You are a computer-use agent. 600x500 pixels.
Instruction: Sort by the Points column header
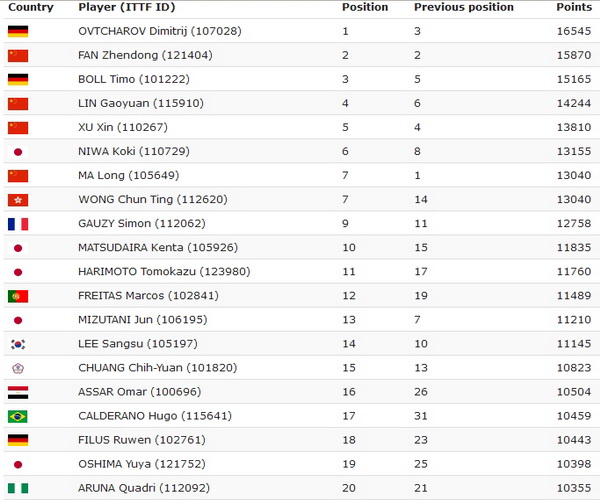(x=574, y=7)
